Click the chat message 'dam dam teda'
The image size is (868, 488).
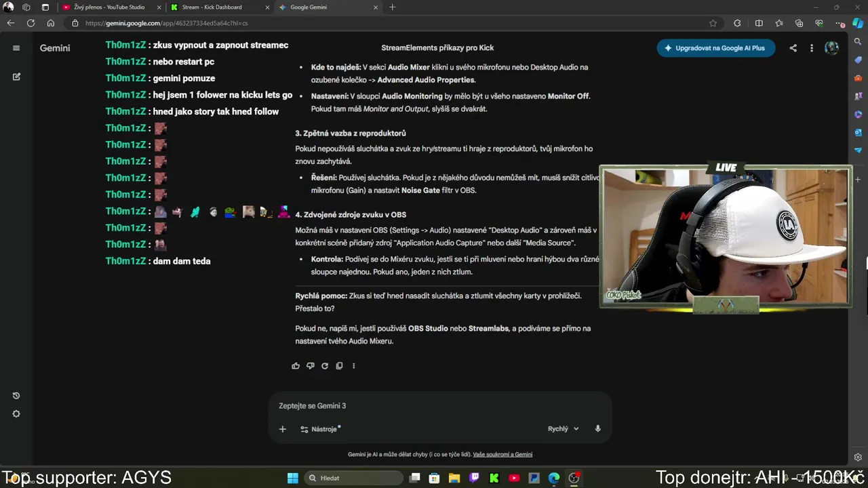[182, 261]
